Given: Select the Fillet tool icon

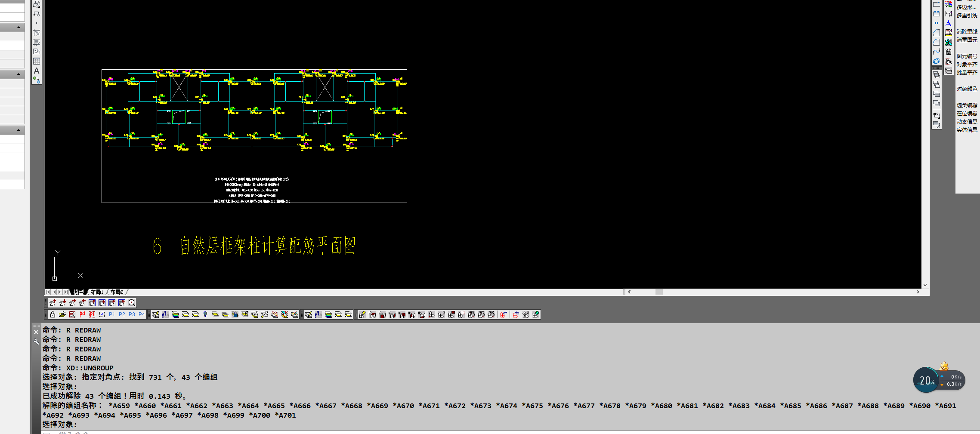Looking at the screenshot, I should [937, 42].
